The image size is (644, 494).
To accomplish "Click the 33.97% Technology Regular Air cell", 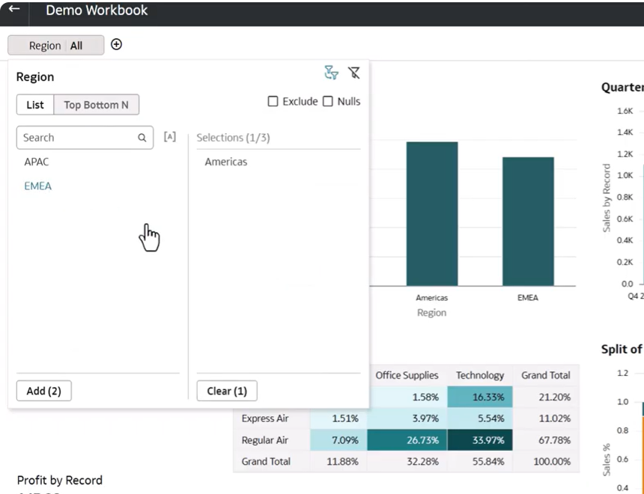I will [x=480, y=440].
